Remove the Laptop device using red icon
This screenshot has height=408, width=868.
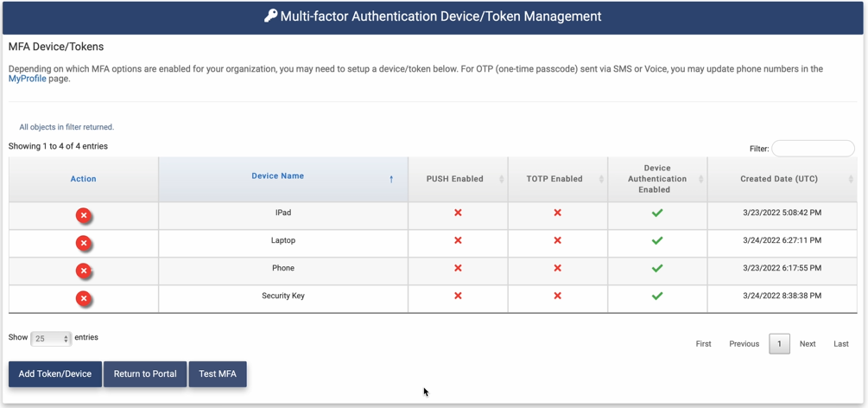(x=83, y=243)
